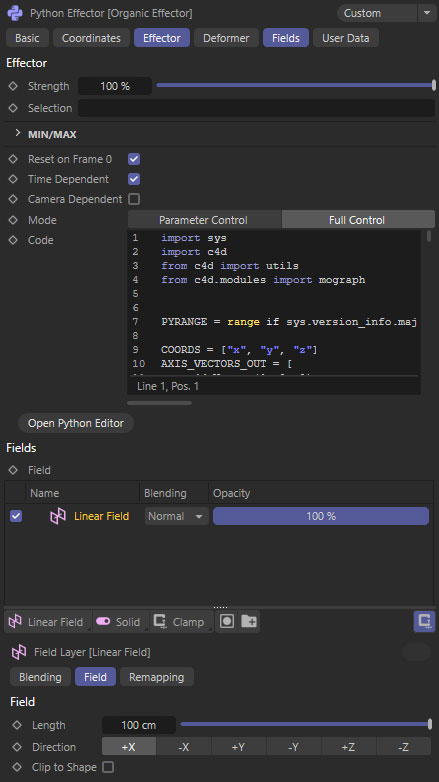439x782 pixels.
Task: Add a Solid layer
Action: [x=118, y=622]
